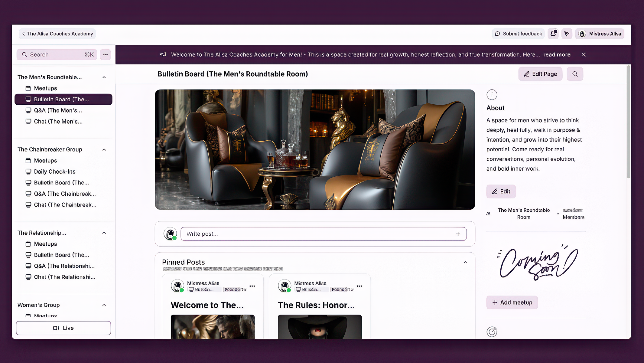Click the search magnifier beside Edit Page

click(575, 74)
